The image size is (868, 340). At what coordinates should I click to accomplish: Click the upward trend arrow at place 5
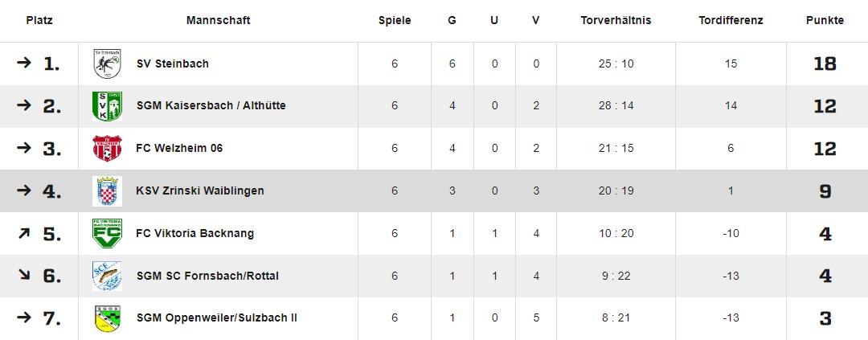(x=24, y=234)
